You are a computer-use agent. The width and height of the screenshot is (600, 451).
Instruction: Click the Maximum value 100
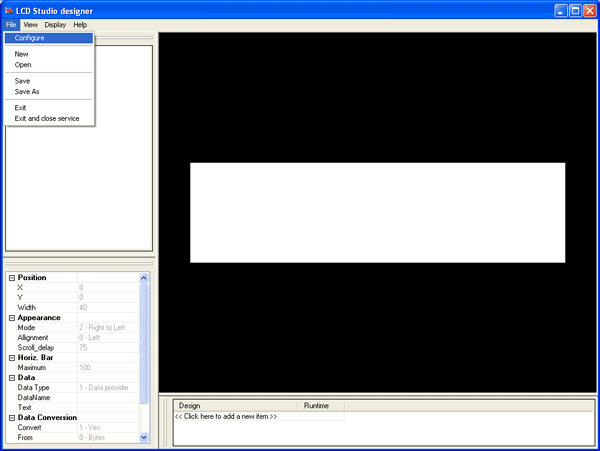(108, 368)
